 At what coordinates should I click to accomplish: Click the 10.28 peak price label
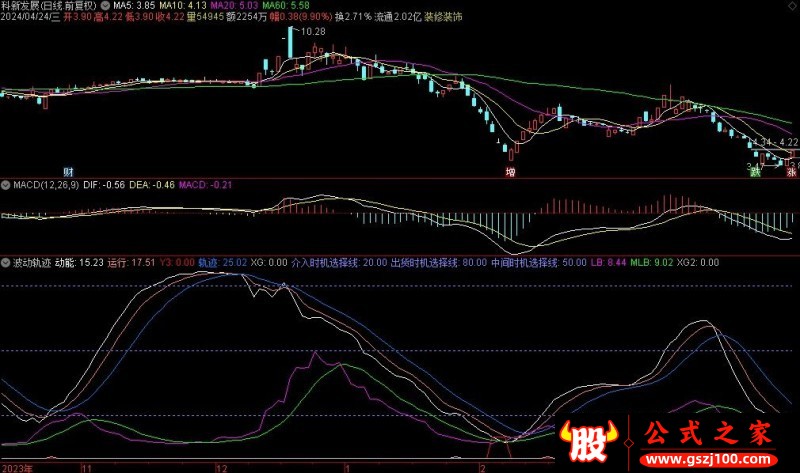[313, 31]
